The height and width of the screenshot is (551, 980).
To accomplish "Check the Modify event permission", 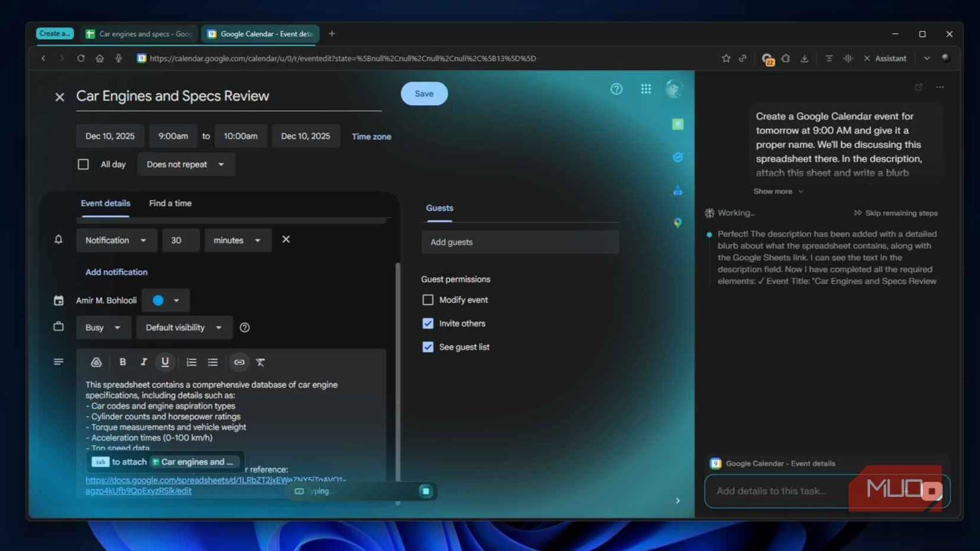I will pyautogui.click(x=428, y=300).
